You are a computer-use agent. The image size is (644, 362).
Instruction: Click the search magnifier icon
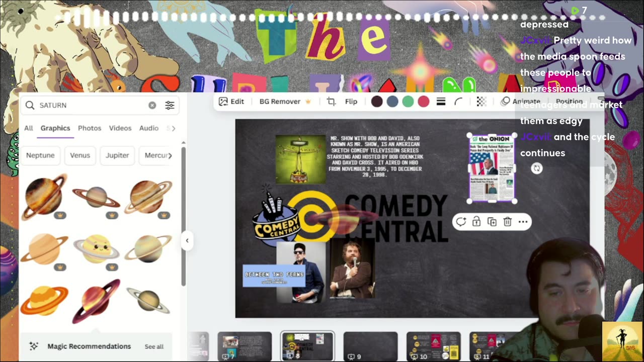(x=30, y=105)
